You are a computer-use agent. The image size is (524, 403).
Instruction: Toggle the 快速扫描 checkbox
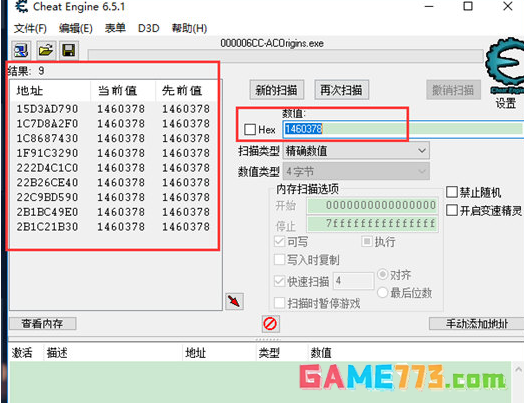click(x=279, y=281)
